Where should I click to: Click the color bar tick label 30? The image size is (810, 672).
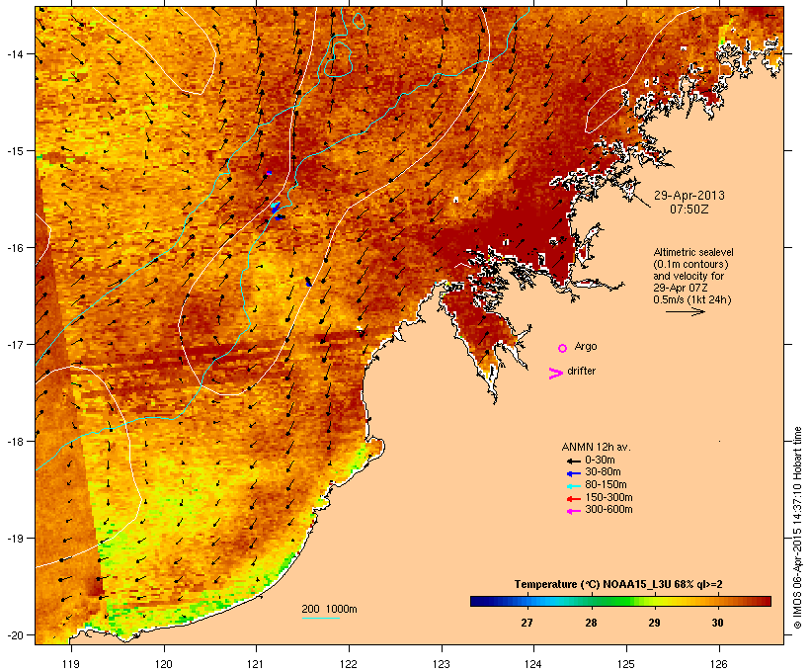[717, 623]
